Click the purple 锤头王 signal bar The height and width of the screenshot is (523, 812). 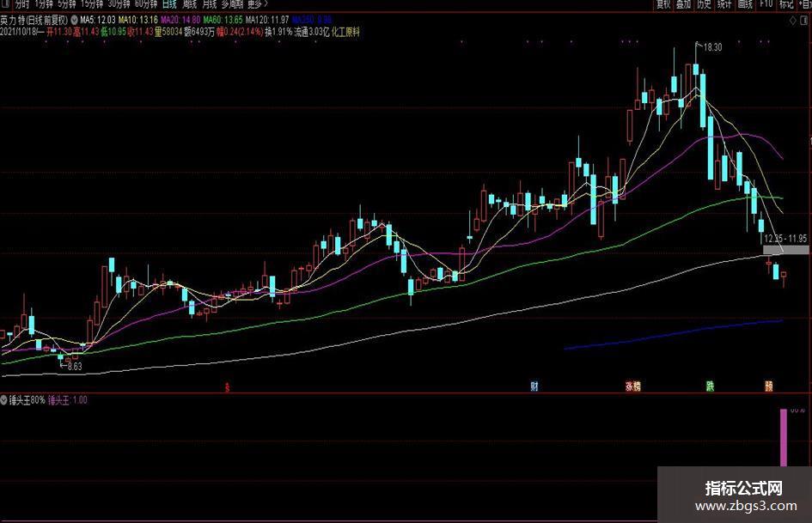click(784, 438)
